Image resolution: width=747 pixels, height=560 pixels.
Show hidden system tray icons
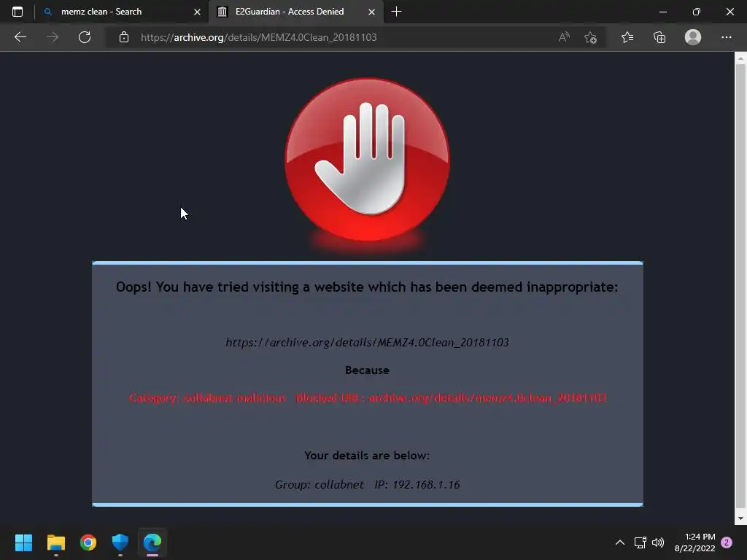[620, 542]
